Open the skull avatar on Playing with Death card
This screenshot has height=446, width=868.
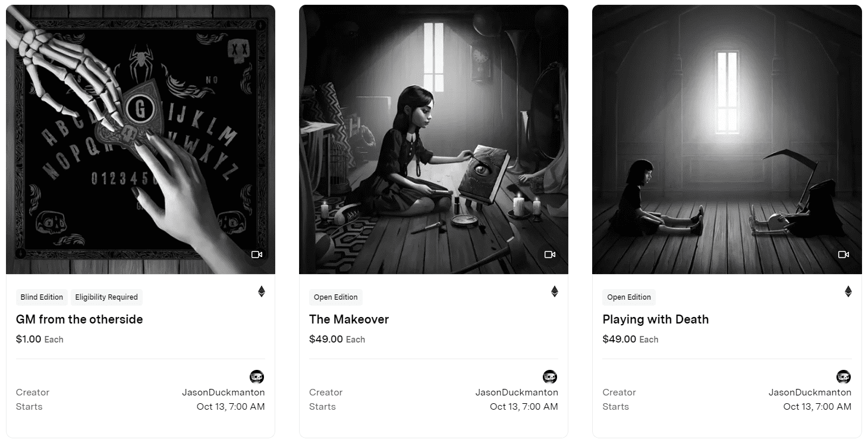tap(843, 376)
